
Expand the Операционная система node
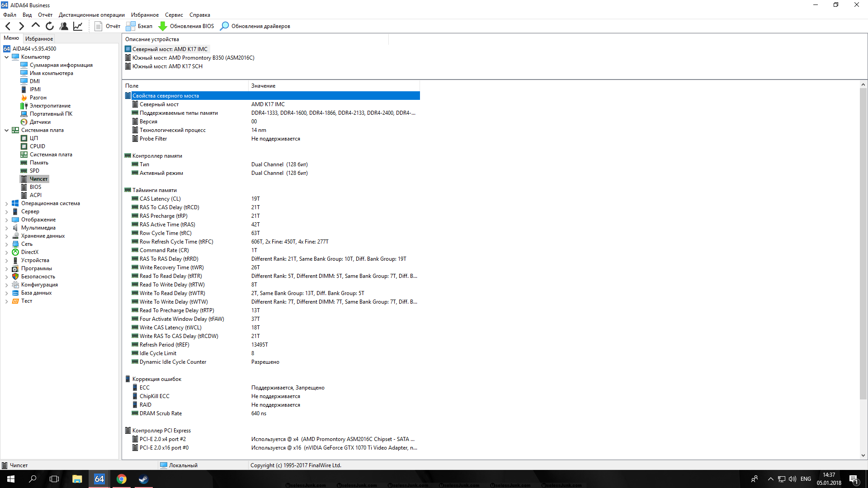(x=6, y=204)
